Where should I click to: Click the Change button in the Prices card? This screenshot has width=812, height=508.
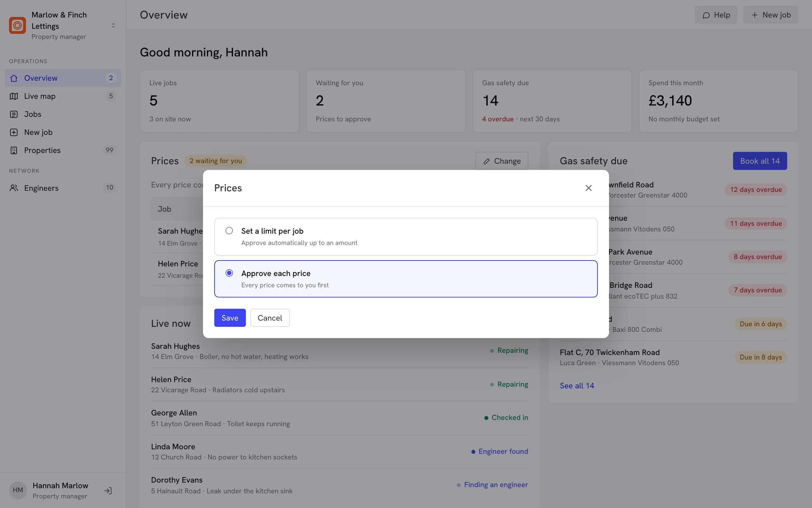(502, 161)
